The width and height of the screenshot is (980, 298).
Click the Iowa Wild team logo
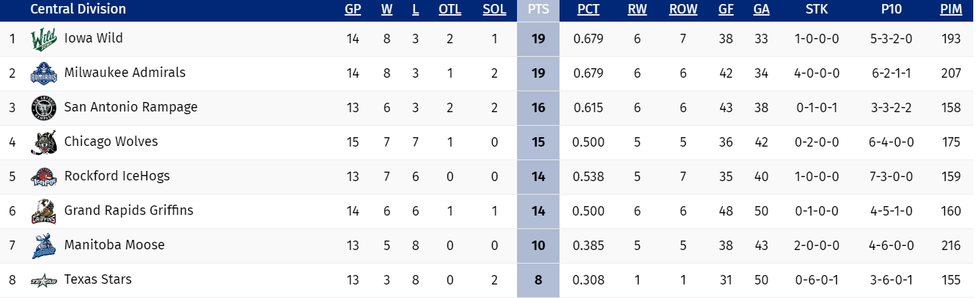click(42, 39)
